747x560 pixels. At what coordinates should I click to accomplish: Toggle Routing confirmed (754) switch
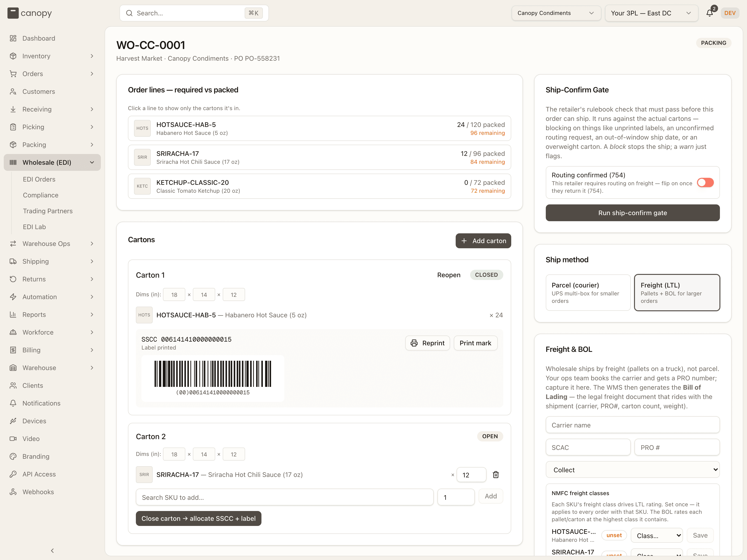705,183
